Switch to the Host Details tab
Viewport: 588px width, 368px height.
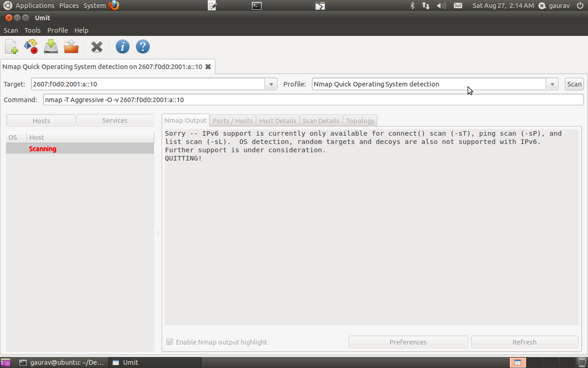[x=277, y=121]
